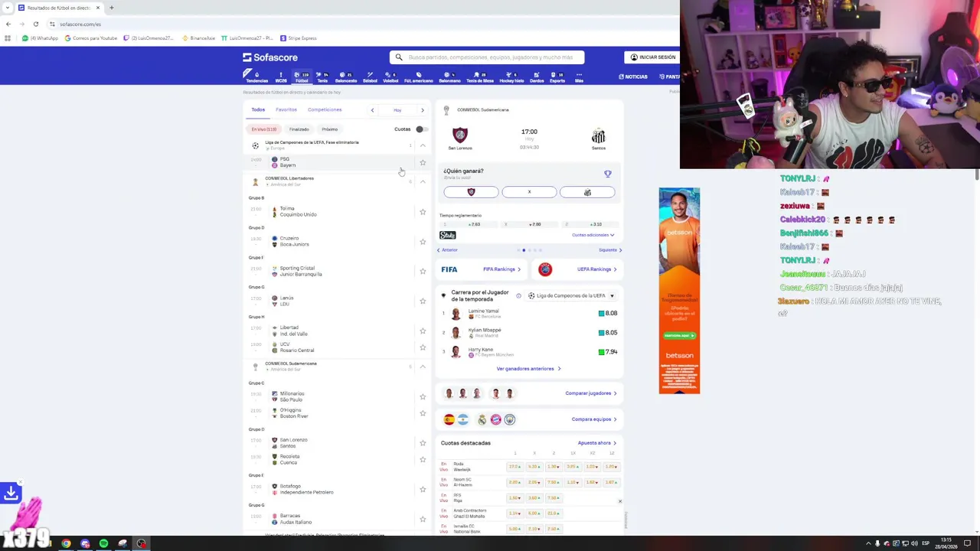Click the search magnifier icon
The image size is (980, 551).
point(399,57)
